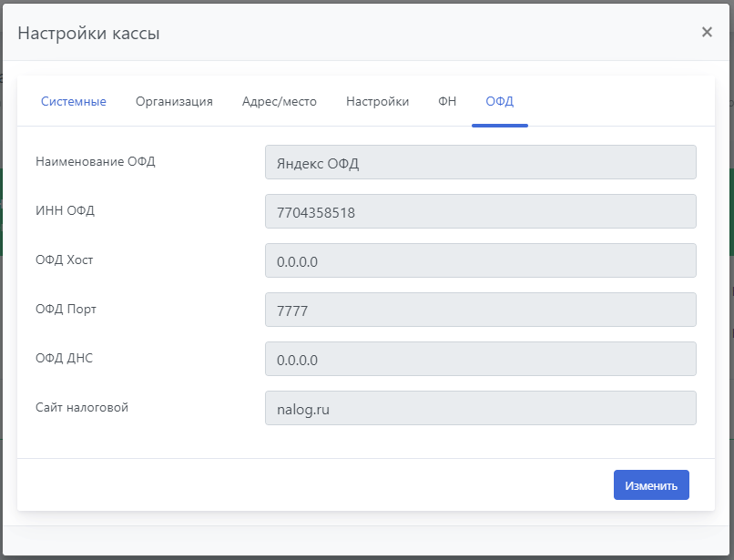The image size is (734, 560).
Task: Switch to the Системные tab
Action: (x=74, y=102)
